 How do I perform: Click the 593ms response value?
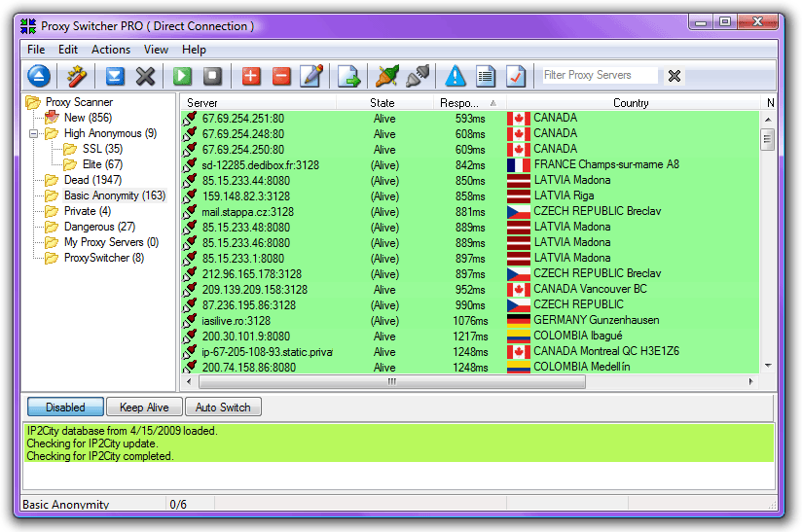tap(470, 119)
